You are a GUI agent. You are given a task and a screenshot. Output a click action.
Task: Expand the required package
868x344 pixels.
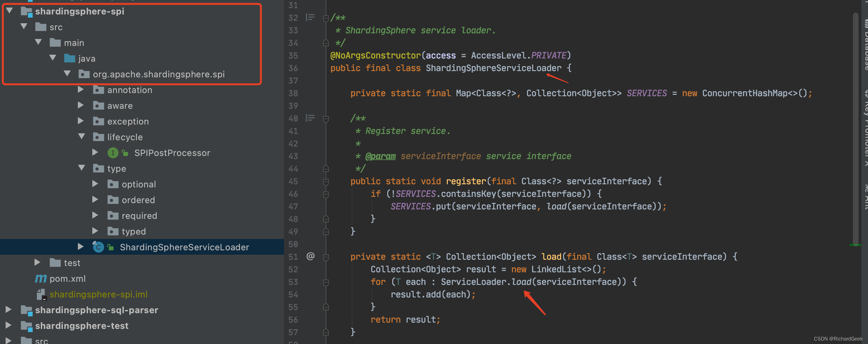tap(95, 215)
